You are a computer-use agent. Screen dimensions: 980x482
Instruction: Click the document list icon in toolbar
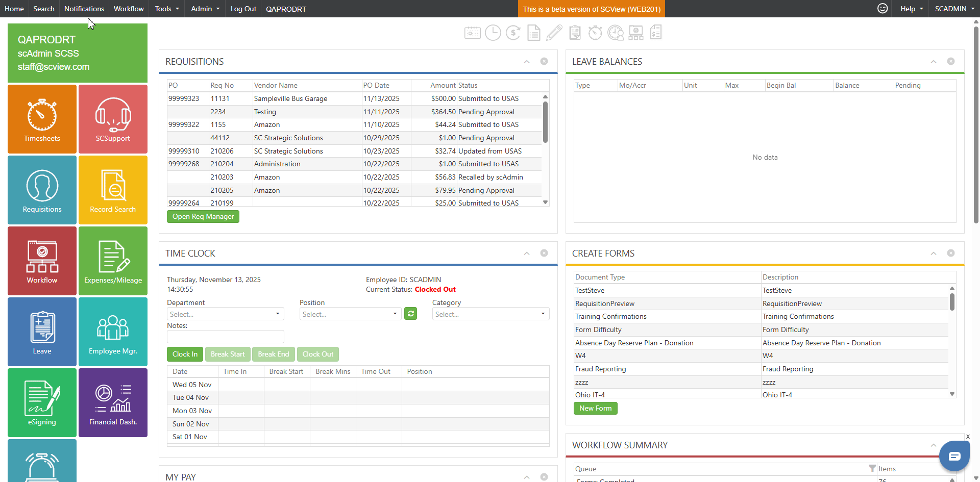(534, 33)
